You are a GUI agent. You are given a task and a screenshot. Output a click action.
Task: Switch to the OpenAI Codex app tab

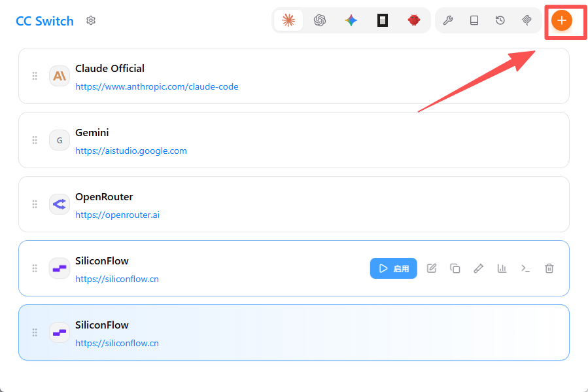pos(319,20)
